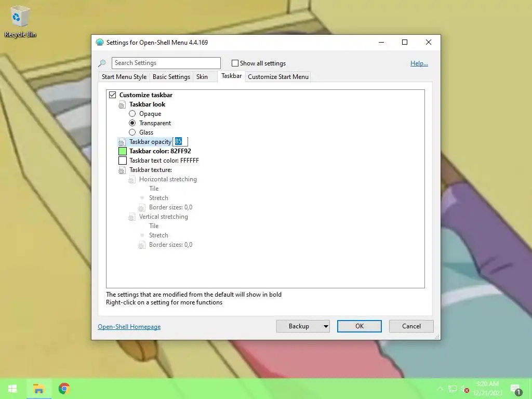Click the gear icon next to Taskbar texture
This screenshot has height=399, width=532.
click(x=122, y=170)
